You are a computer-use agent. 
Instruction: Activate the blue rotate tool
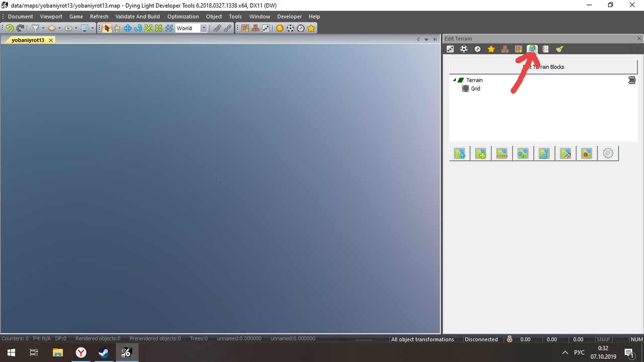(138, 28)
